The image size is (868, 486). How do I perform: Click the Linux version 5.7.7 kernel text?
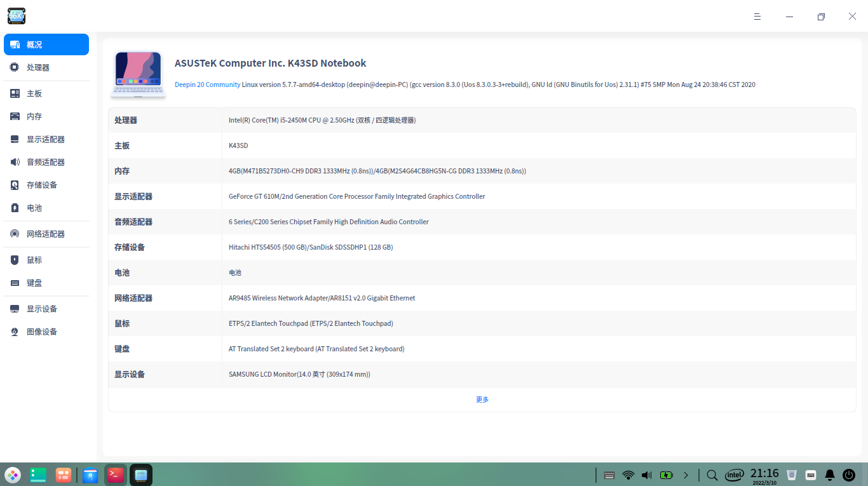(x=499, y=84)
